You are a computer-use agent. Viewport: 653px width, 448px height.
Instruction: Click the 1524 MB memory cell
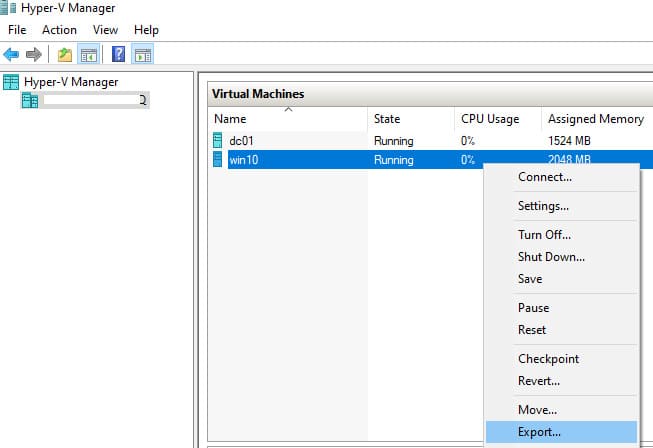click(569, 141)
